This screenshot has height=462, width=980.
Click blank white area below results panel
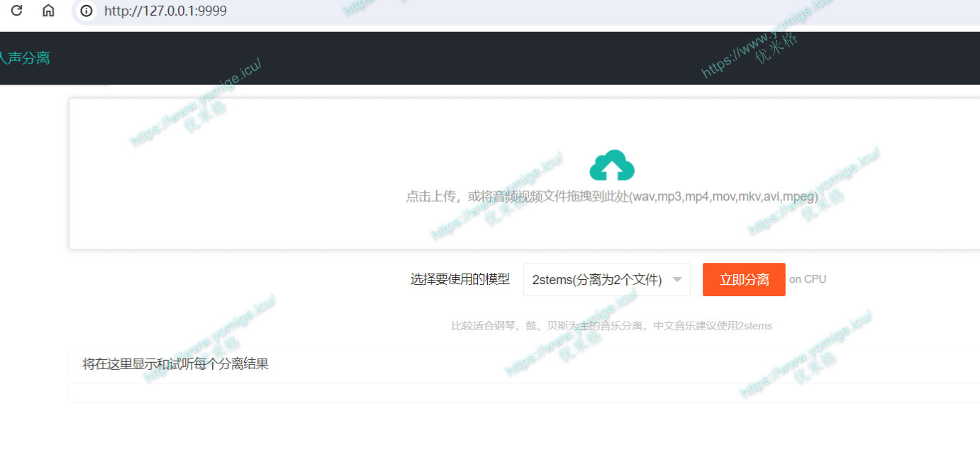pos(496,434)
